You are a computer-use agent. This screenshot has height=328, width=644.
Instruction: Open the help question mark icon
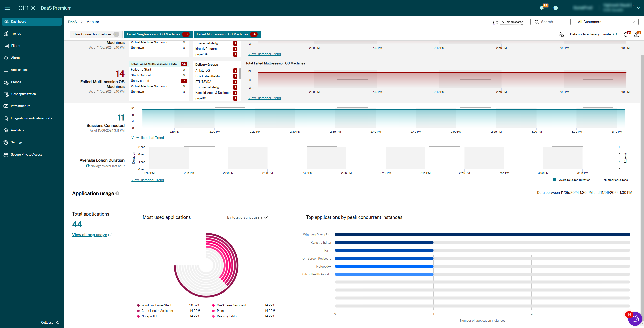pyautogui.click(x=555, y=8)
